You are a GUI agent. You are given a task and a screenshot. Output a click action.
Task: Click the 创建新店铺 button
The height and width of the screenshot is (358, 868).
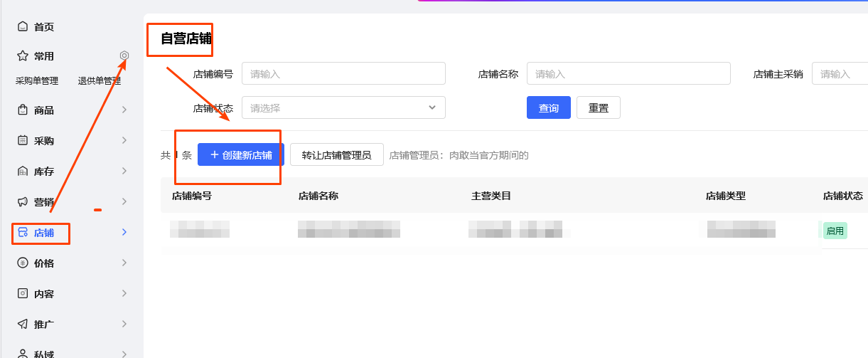[240, 154]
